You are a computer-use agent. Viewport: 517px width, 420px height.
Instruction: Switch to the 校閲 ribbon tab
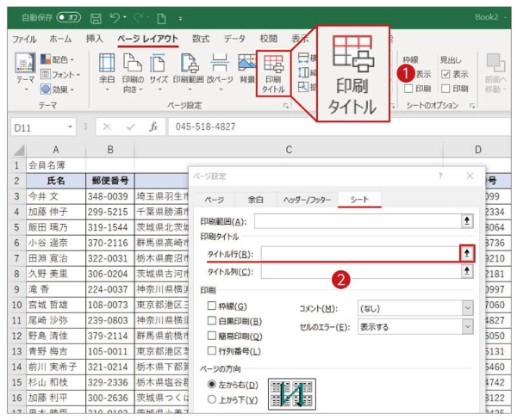click(268, 39)
